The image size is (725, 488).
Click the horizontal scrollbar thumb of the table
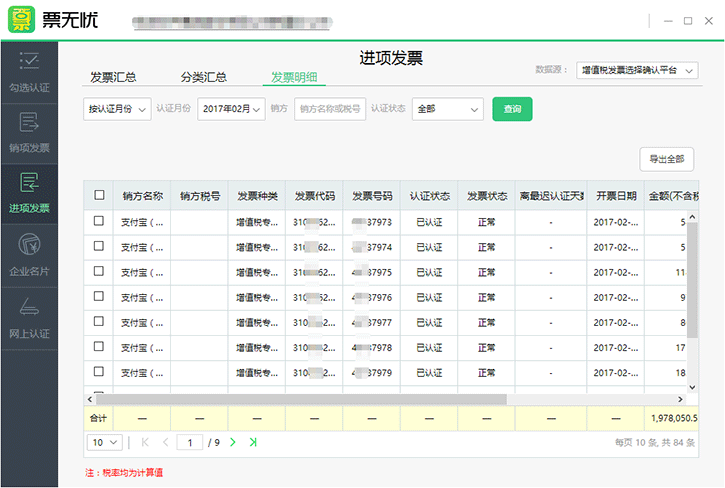(301, 399)
